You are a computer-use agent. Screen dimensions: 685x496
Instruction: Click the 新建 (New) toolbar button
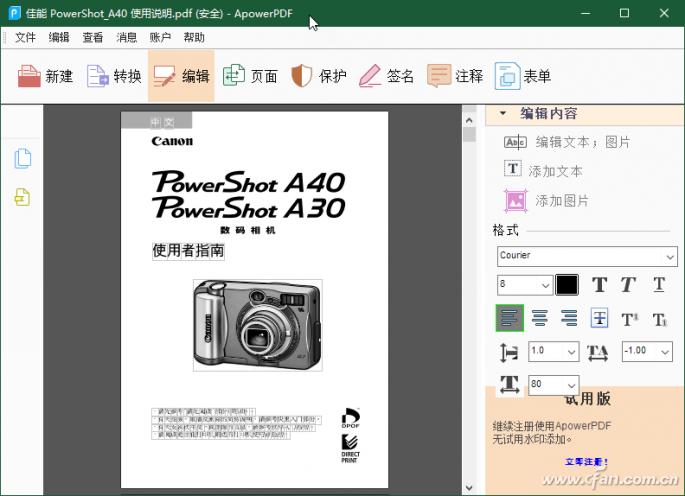coord(46,76)
